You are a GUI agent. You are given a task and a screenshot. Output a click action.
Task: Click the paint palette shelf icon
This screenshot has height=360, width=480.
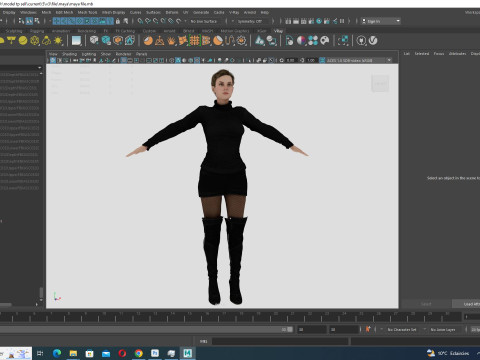pos(325,41)
